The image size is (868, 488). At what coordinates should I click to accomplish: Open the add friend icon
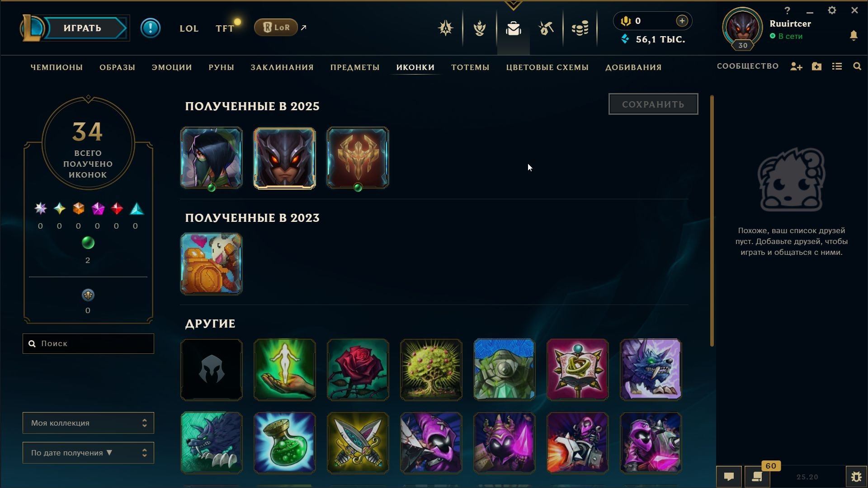pyautogui.click(x=796, y=66)
